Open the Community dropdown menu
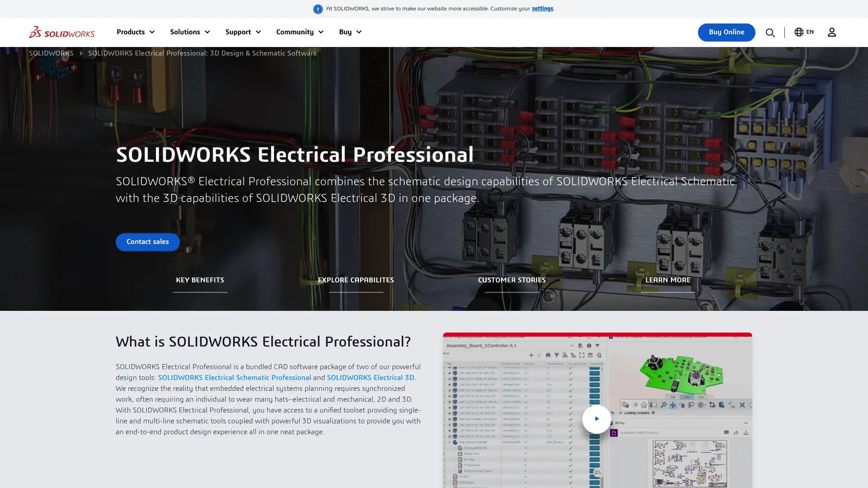 (300, 32)
